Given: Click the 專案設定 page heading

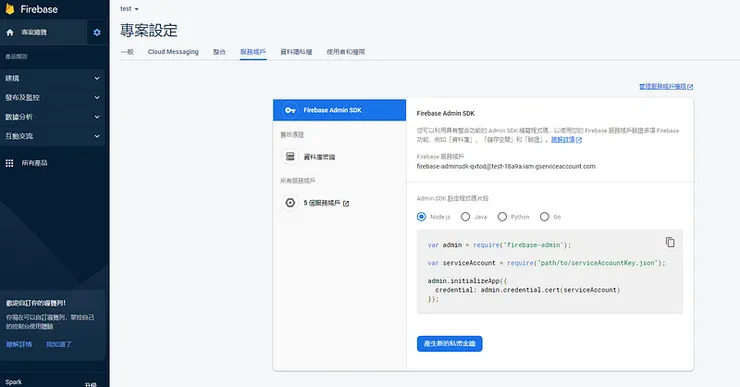Looking at the screenshot, I should tap(149, 31).
